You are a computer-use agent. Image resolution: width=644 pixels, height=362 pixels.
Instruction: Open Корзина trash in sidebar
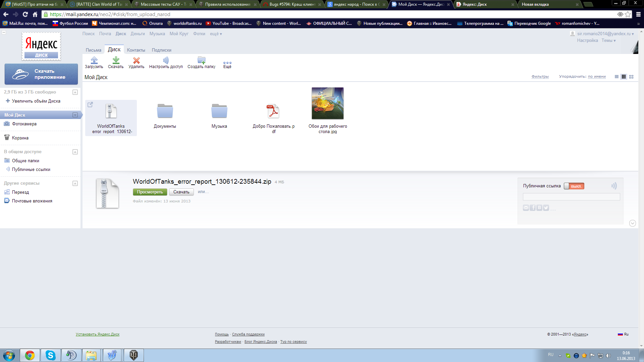tap(20, 138)
